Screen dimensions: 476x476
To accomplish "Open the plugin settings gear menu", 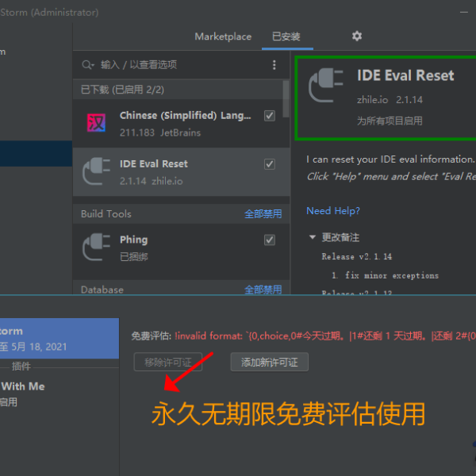I will coord(357,36).
